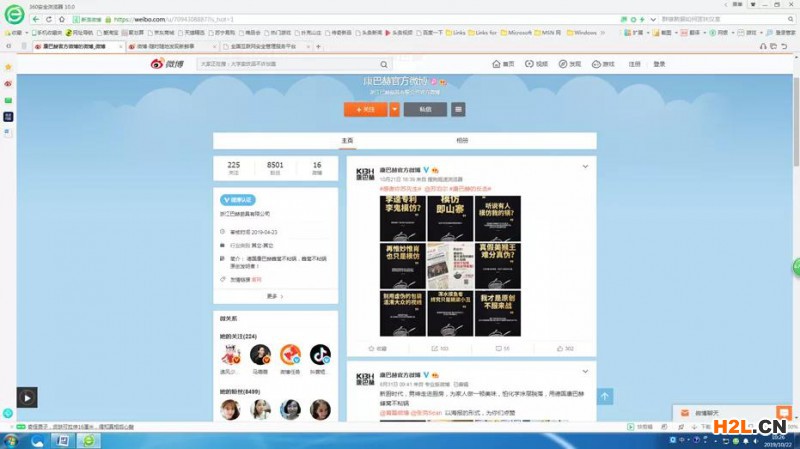Click the comment icon on first post

[x=502, y=348]
